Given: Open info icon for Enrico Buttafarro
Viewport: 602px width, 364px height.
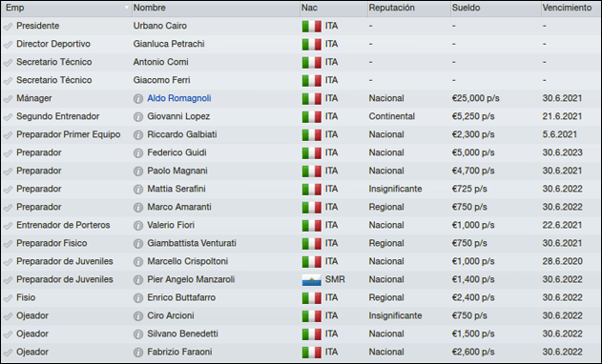Looking at the screenshot, I should tap(137, 298).
